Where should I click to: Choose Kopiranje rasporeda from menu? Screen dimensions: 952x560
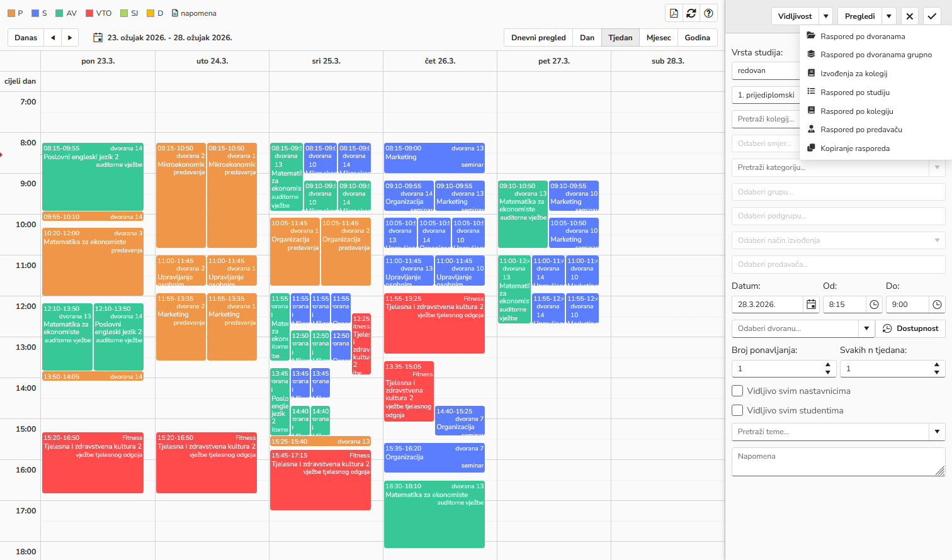[854, 148]
